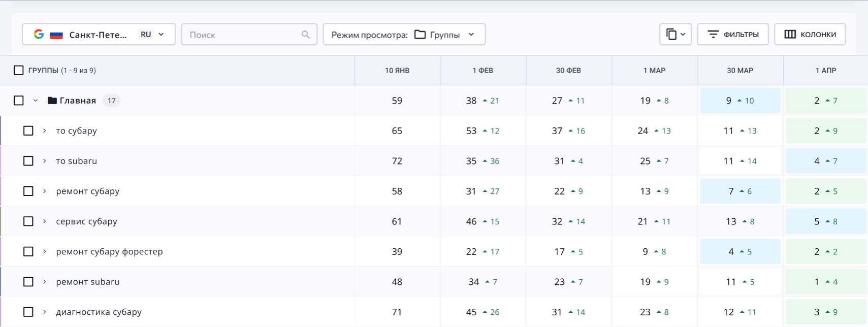
Task: Tick the checkbox for ремонт subaru
Action: click(x=28, y=282)
